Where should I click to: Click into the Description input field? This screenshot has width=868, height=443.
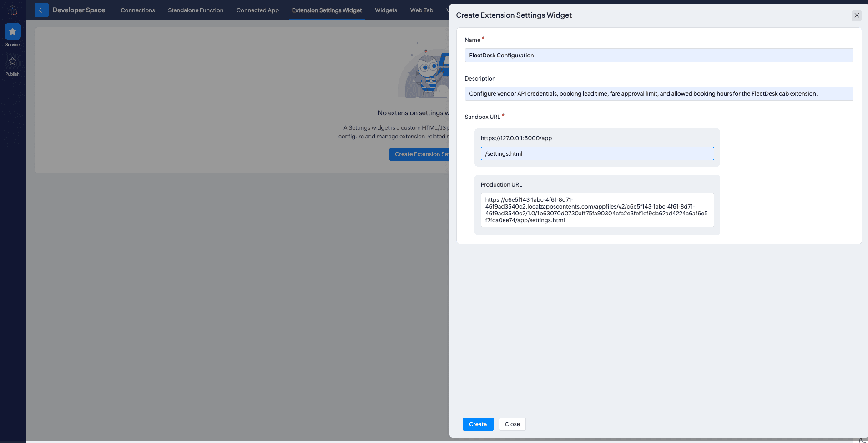pyautogui.click(x=659, y=94)
